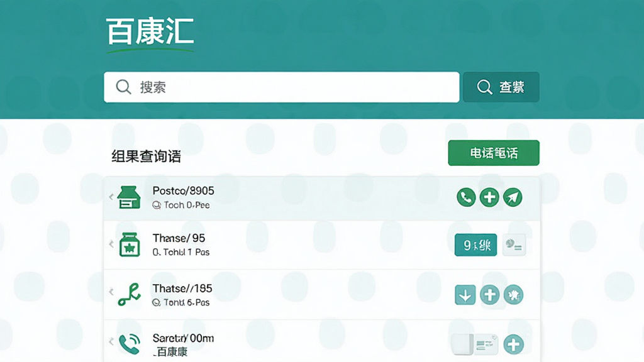Expand the Postco/8905 row chevron
644x362 pixels.
[x=111, y=197]
